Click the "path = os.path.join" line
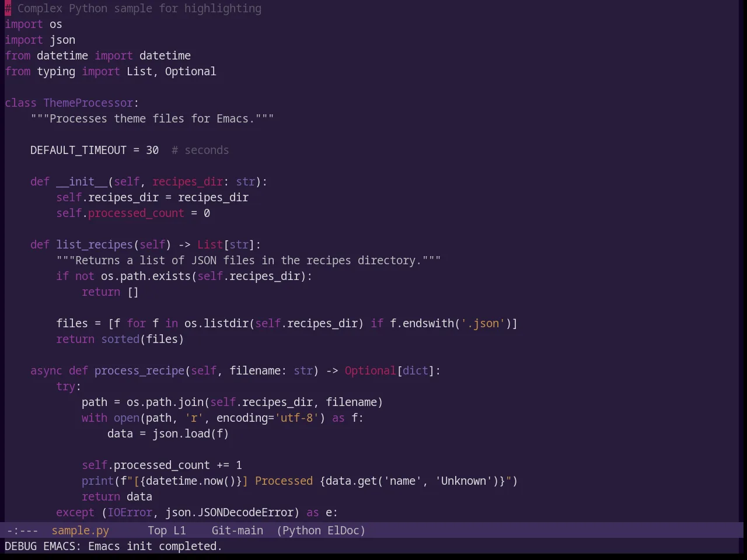This screenshot has height=560, width=747. pyautogui.click(x=232, y=402)
